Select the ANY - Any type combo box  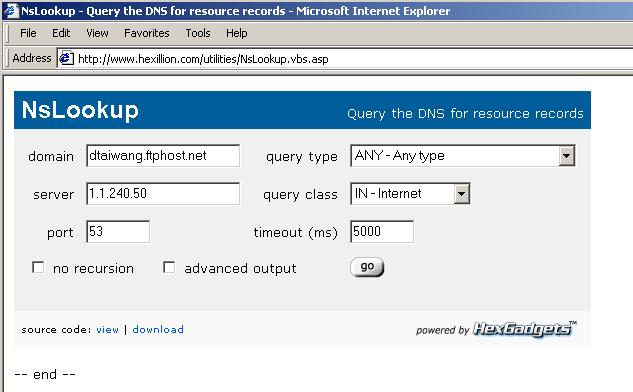[x=463, y=156]
